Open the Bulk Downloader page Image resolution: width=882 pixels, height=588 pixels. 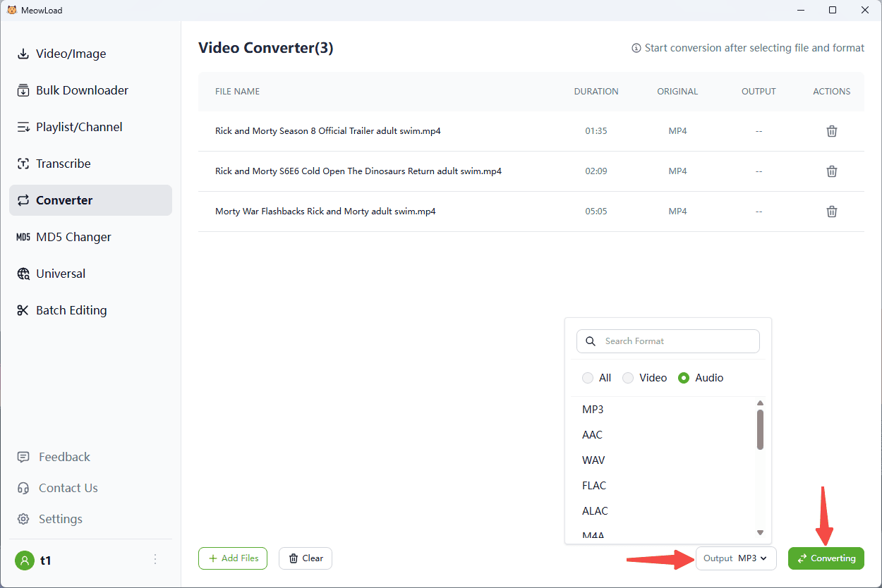82,90
